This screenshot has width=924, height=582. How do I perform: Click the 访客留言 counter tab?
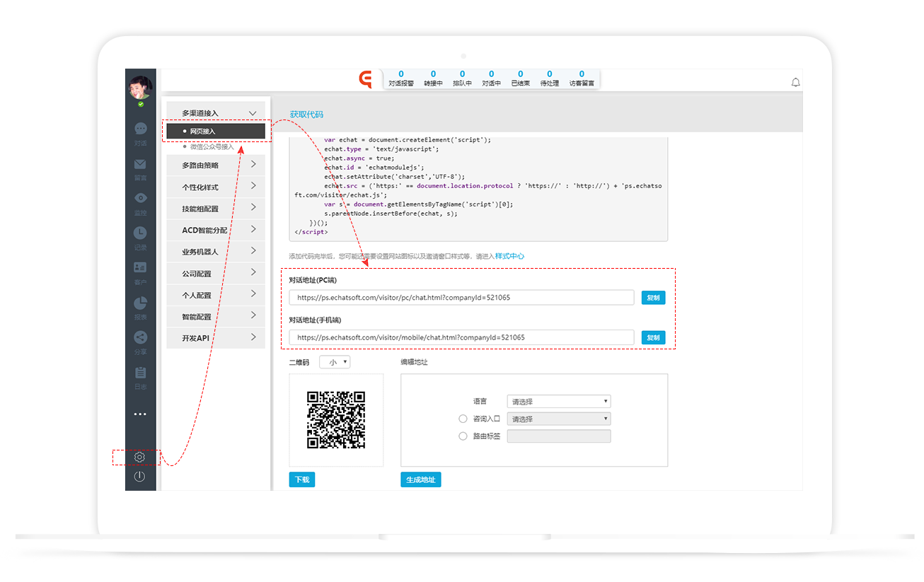click(x=582, y=78)
